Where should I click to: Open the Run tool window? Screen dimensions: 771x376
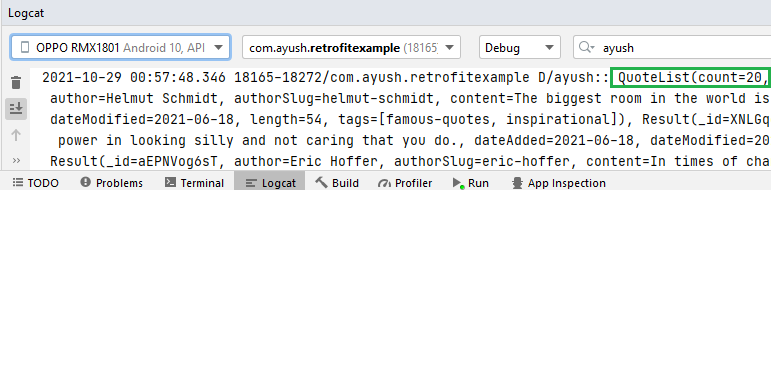coord(471,183)
